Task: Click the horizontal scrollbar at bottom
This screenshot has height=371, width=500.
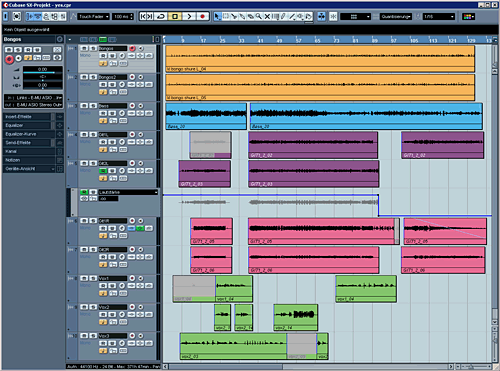Action: (308, 366)
